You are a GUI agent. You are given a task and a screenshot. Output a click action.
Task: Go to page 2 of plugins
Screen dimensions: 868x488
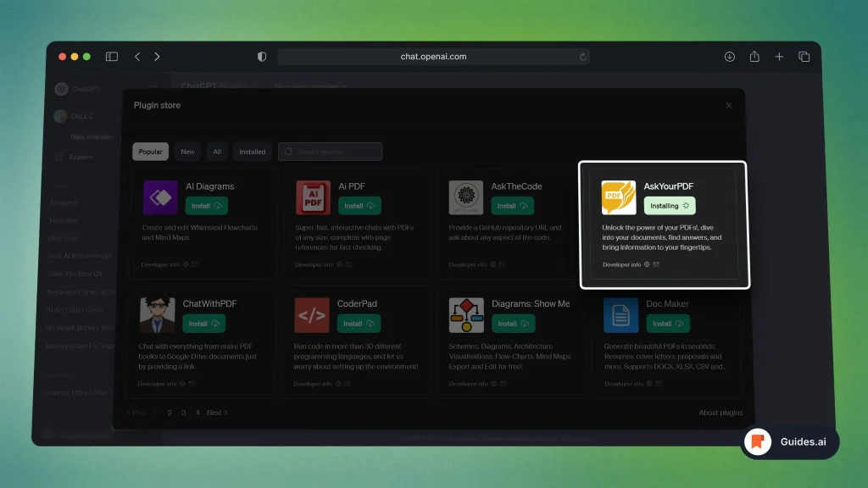170,413
